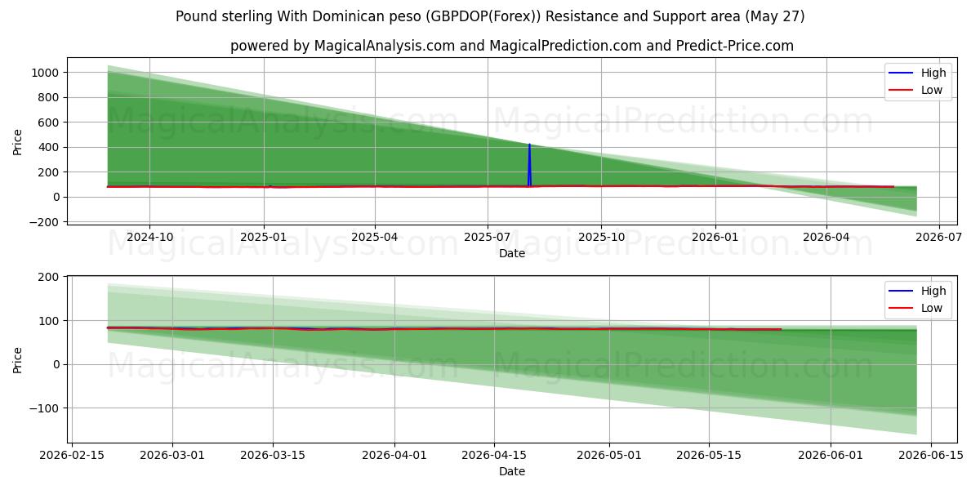Screen dimensions: 980x490
Task: Click the 2026-04-01 tick label on bottom chart
Action: (394, 455)
